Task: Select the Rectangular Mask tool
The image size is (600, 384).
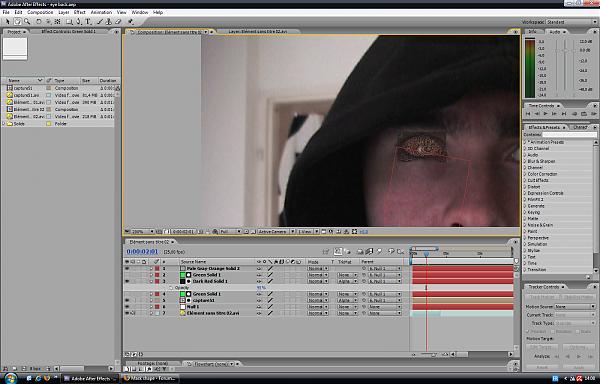Action: (x=69, y=22)
